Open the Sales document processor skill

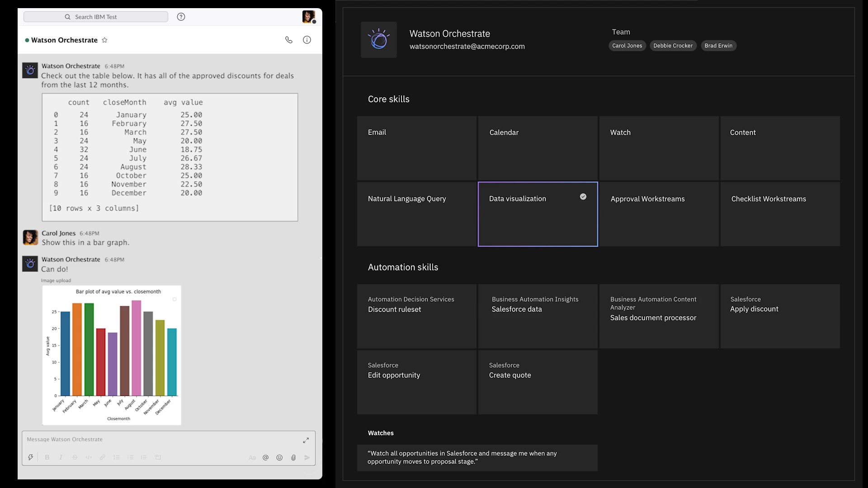tap(659, 316)
